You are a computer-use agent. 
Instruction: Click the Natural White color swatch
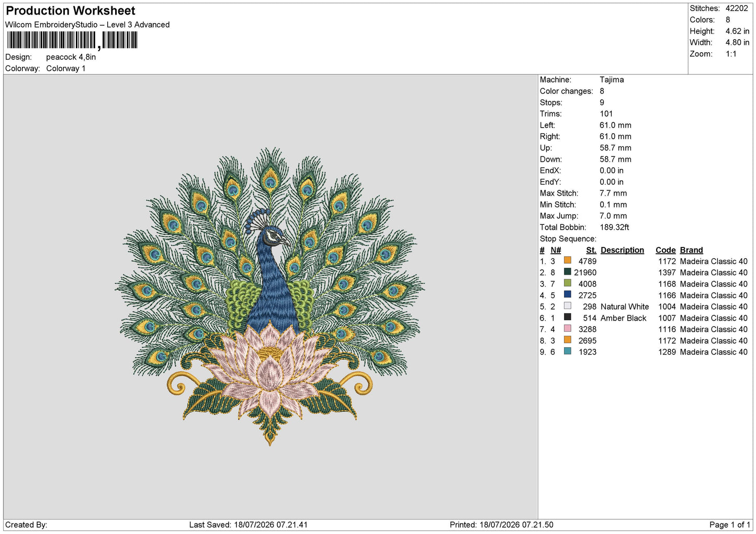(568, 306)
